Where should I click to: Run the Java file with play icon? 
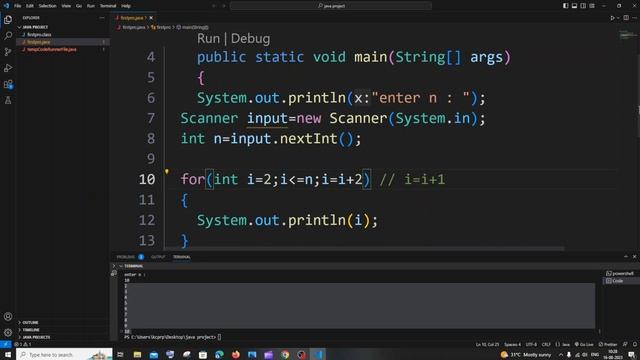point(612,18)
